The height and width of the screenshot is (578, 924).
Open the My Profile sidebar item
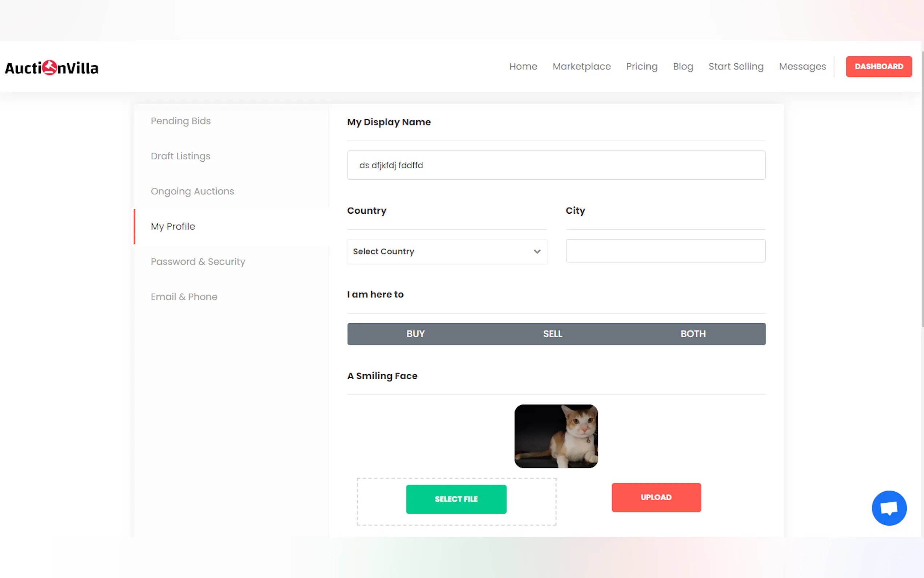(173, 226)
